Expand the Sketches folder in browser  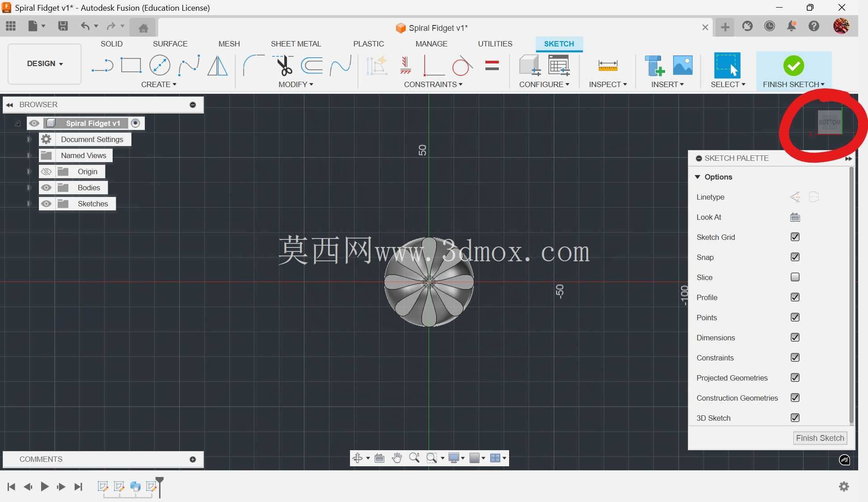pyautogui.click(x=29, y=204)
